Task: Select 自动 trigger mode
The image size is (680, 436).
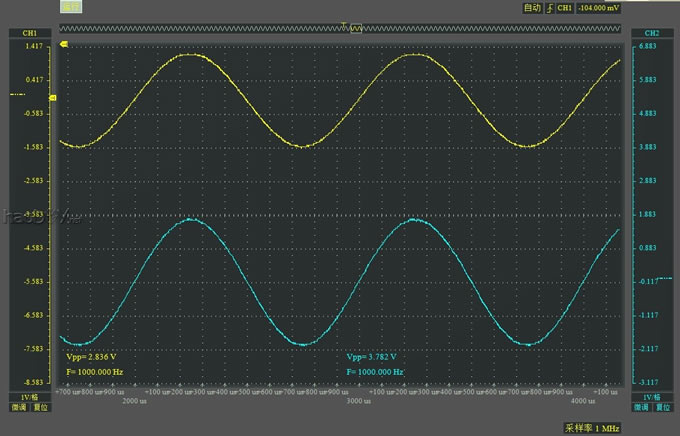Action: click(x=531, y=7)
